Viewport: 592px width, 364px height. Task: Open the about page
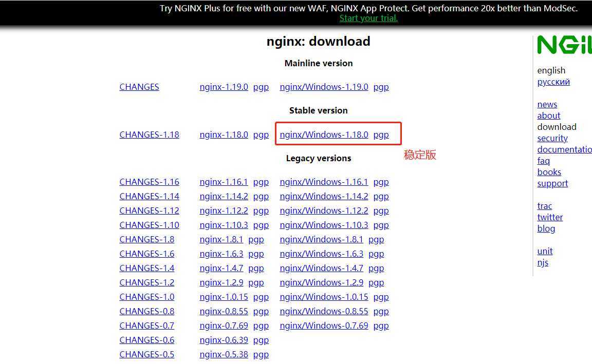[549, 116]
